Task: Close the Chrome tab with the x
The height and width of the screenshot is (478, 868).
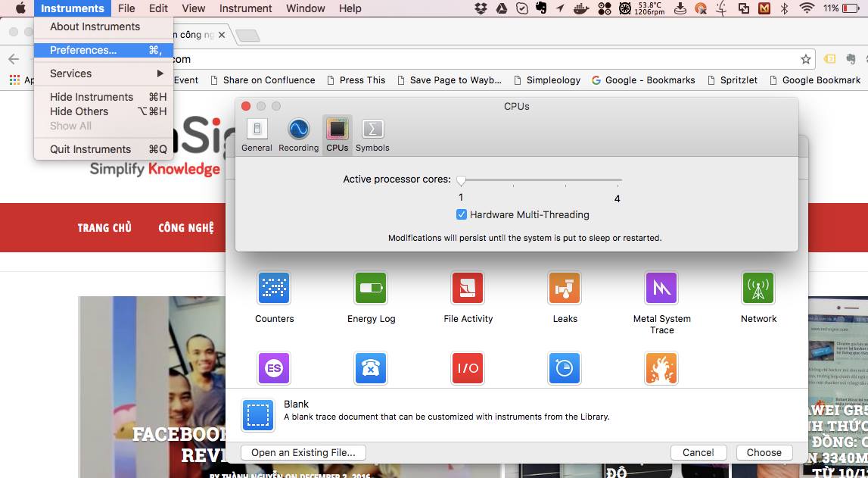Action: [222, 35]
